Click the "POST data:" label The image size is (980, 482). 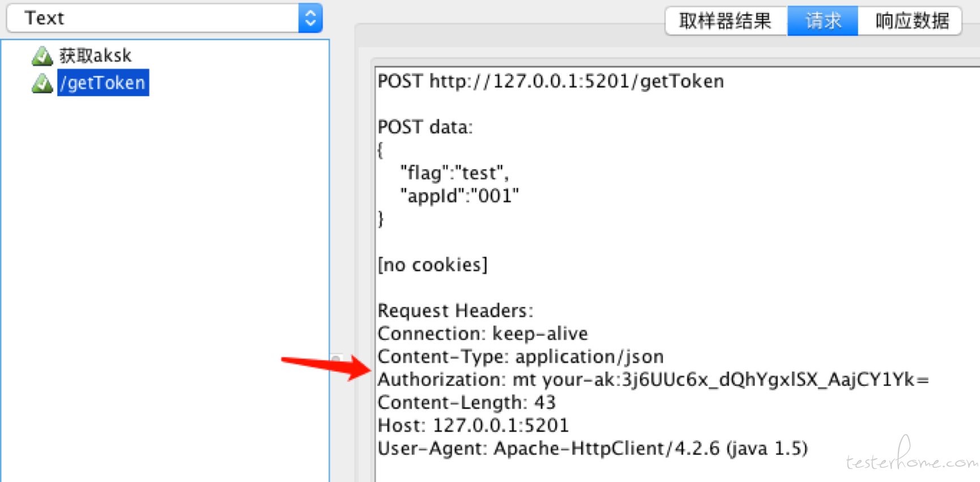[425, 127]
